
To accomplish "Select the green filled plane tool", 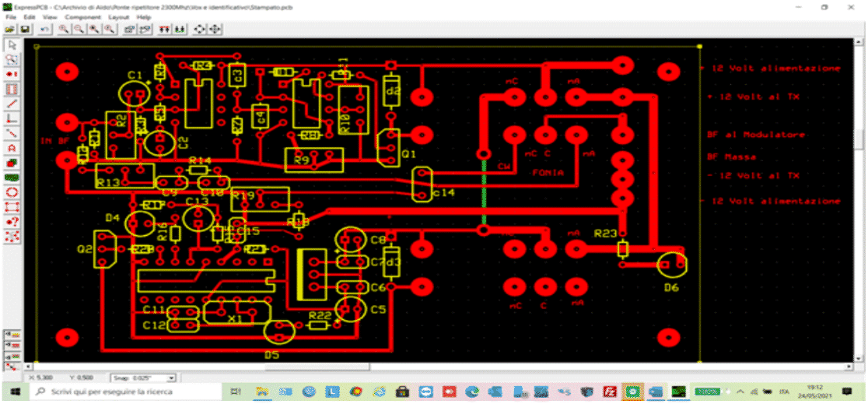I will click(x=12, y=177).
